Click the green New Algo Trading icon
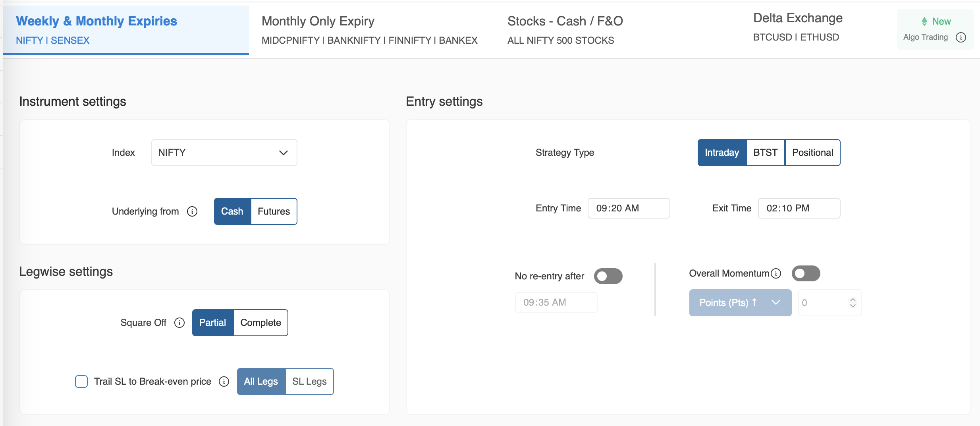This screenshot has width=980, height=426. (x=924, y=21)
